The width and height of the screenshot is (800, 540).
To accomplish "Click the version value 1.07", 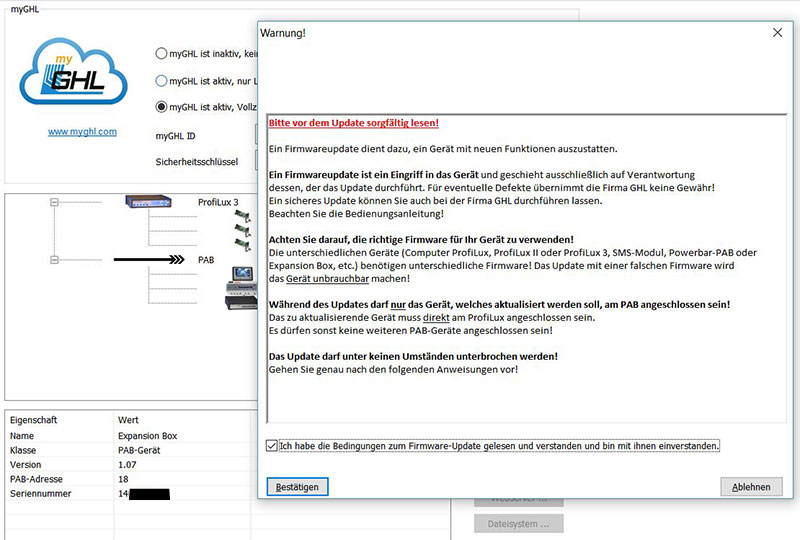I will point(127,464).
